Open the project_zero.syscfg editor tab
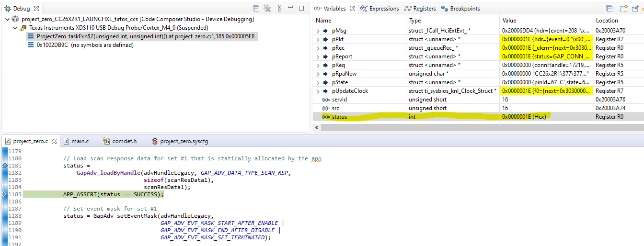 180,141
